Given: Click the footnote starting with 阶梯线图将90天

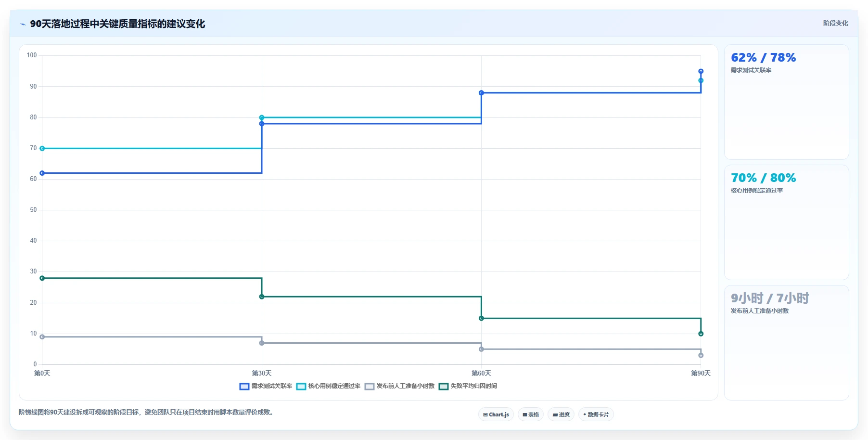Looking at the screenshot, I should (147, 412).
